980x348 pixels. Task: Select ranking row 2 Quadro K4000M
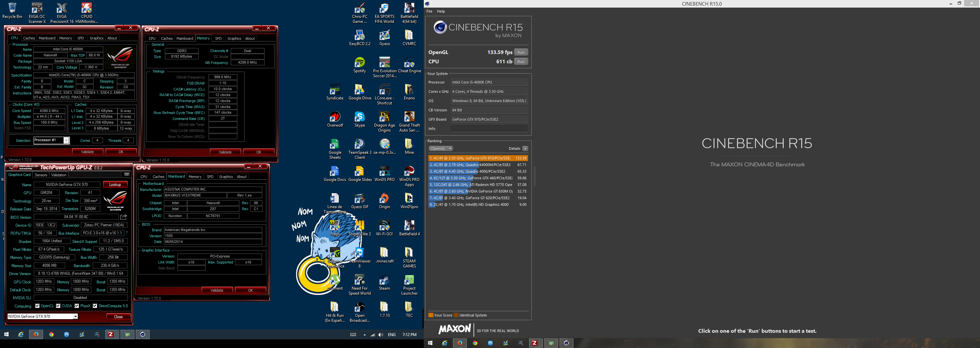[x=478, y=165]
